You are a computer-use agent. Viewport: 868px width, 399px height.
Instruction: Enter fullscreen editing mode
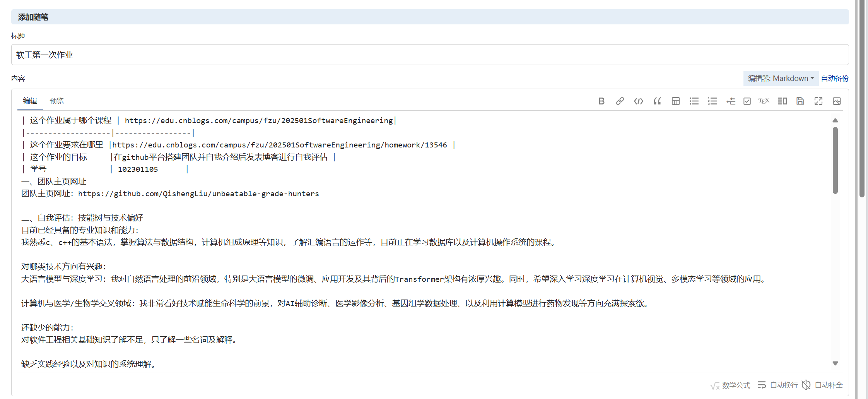pyautogui.click(x=818, y=101)
